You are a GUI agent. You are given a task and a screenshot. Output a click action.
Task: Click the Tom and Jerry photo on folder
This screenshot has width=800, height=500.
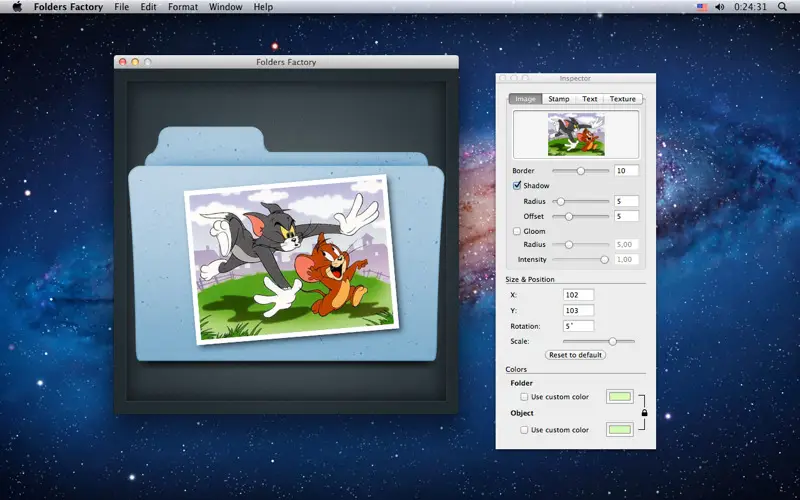(x=292, y=260)
